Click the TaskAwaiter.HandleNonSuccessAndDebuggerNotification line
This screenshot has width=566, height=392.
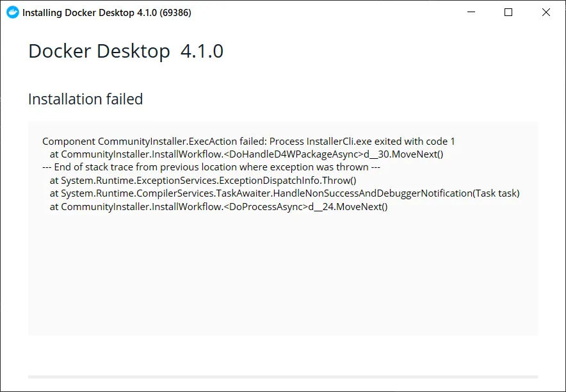(284, 193)
